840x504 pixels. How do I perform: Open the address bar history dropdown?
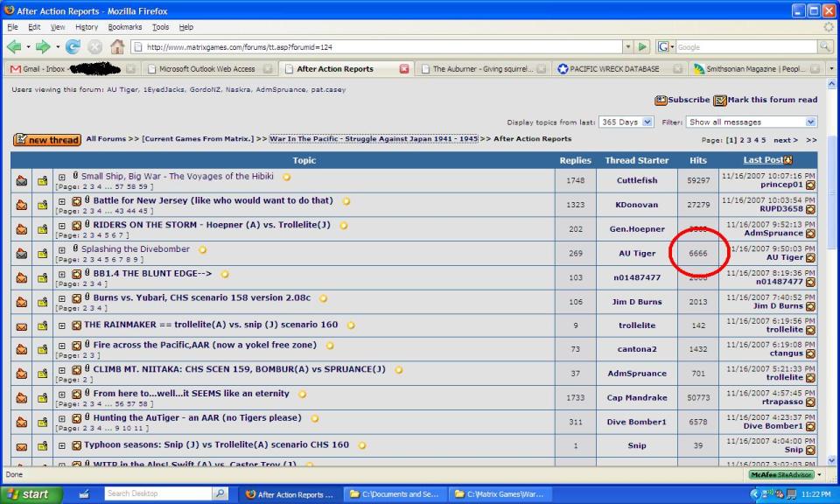click(628, 47)
